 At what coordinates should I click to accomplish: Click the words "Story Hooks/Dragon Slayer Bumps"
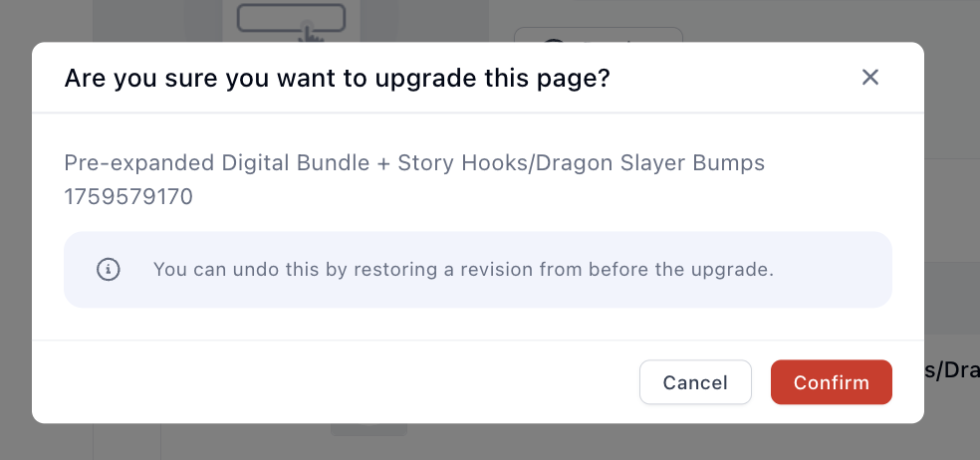581,163
